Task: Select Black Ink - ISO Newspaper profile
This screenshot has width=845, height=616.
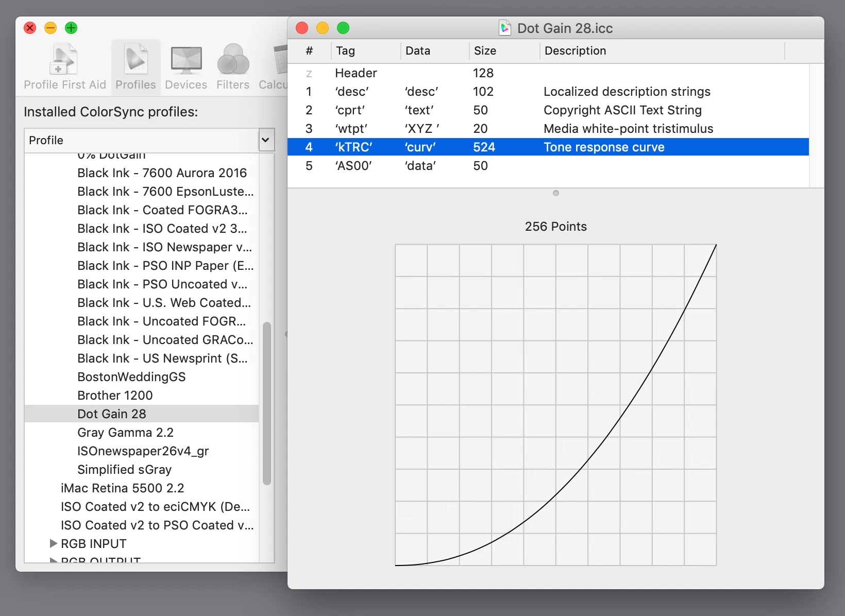Action: click(142, 247)
